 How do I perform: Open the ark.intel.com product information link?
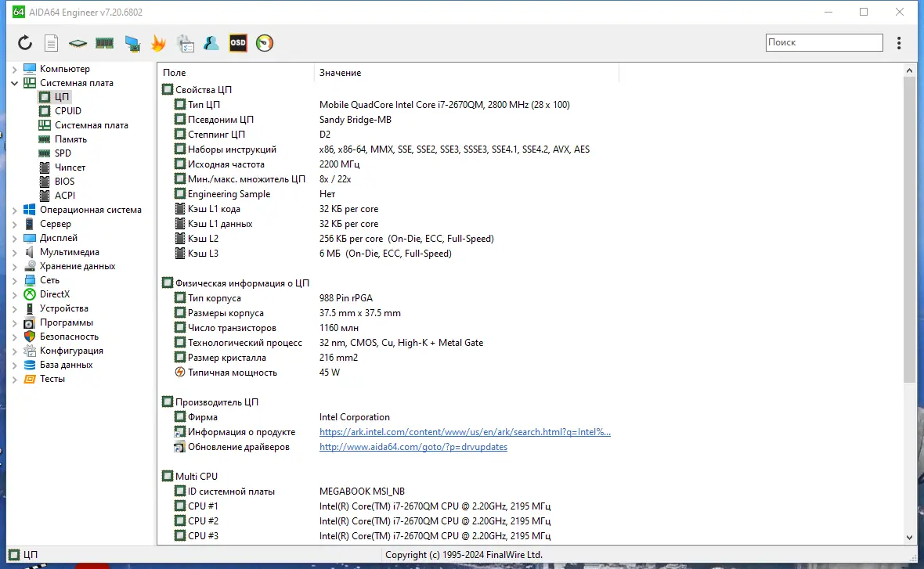pos(465,432)
